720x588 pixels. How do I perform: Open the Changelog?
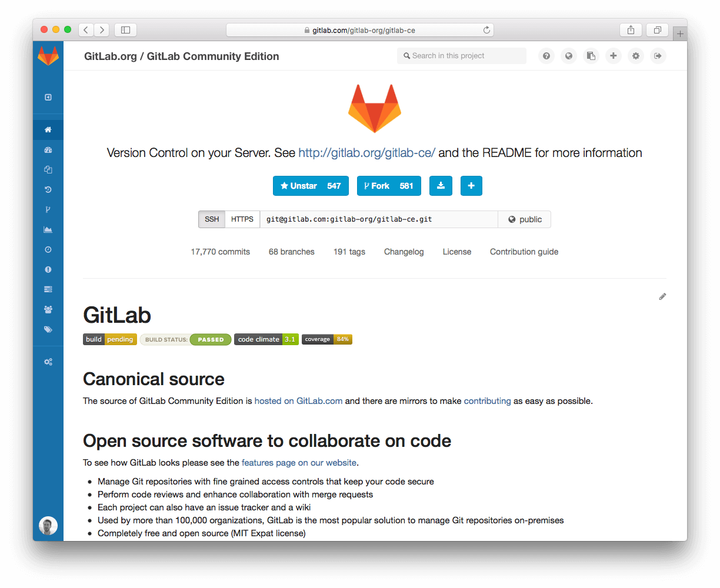(x=404, y=252)
